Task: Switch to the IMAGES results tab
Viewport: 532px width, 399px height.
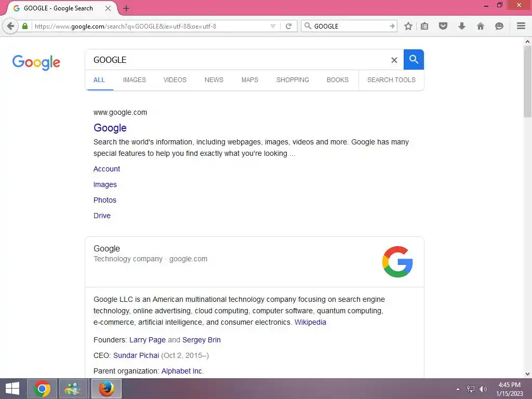Action: tap(135, 80)
